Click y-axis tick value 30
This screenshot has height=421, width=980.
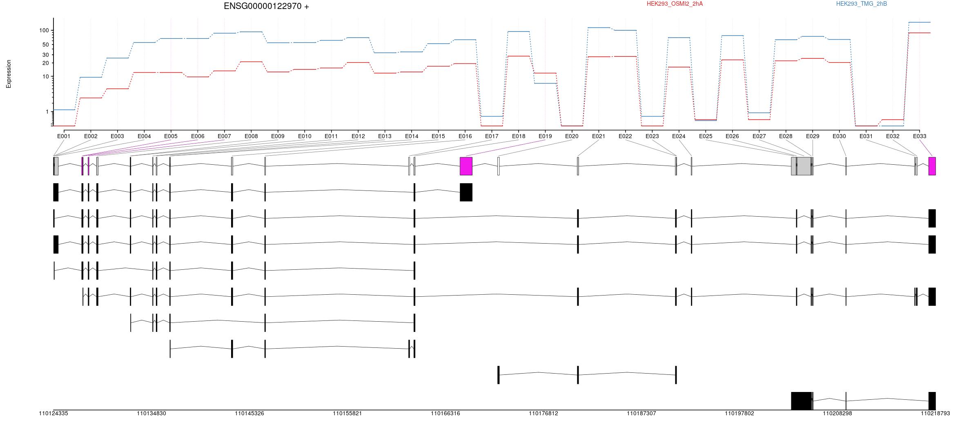click(45, 55)
